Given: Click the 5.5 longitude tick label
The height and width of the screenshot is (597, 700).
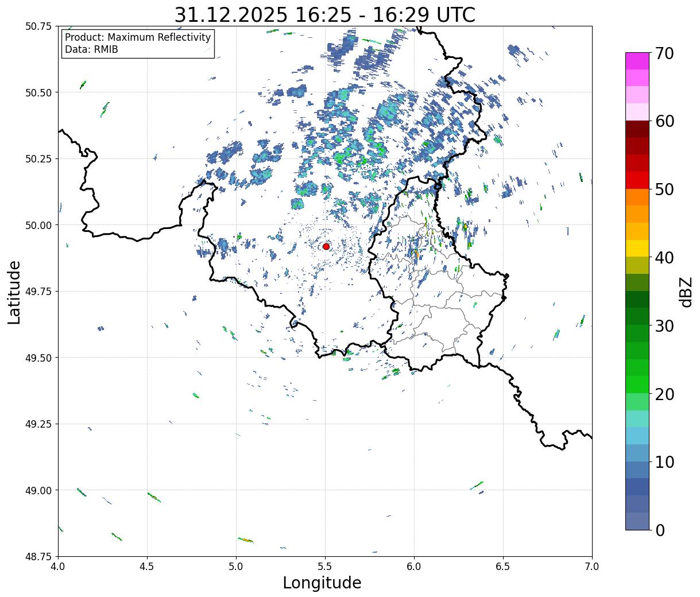Looking at the screenshot, I should coord(325,566).
